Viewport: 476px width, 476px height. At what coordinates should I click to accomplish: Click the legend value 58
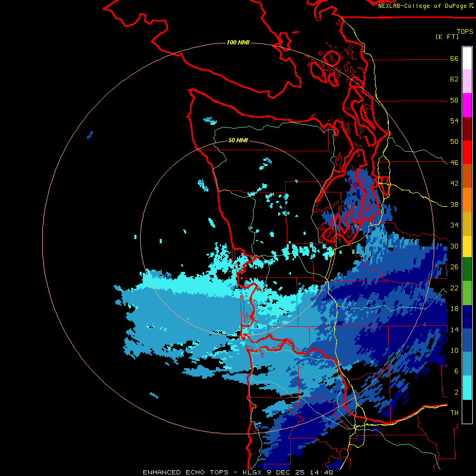pos(454,100)
